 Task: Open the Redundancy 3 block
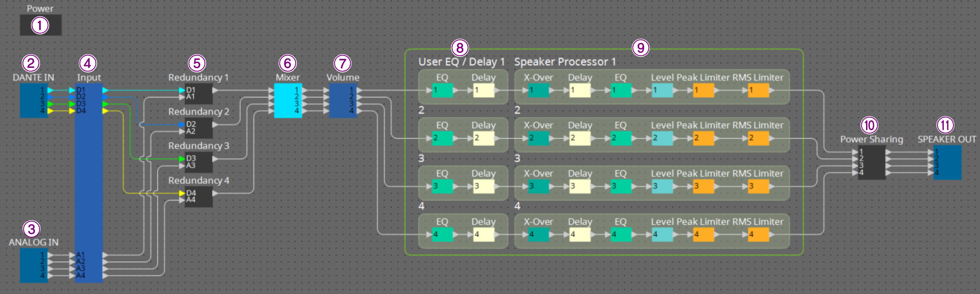[x=199, y=162]
